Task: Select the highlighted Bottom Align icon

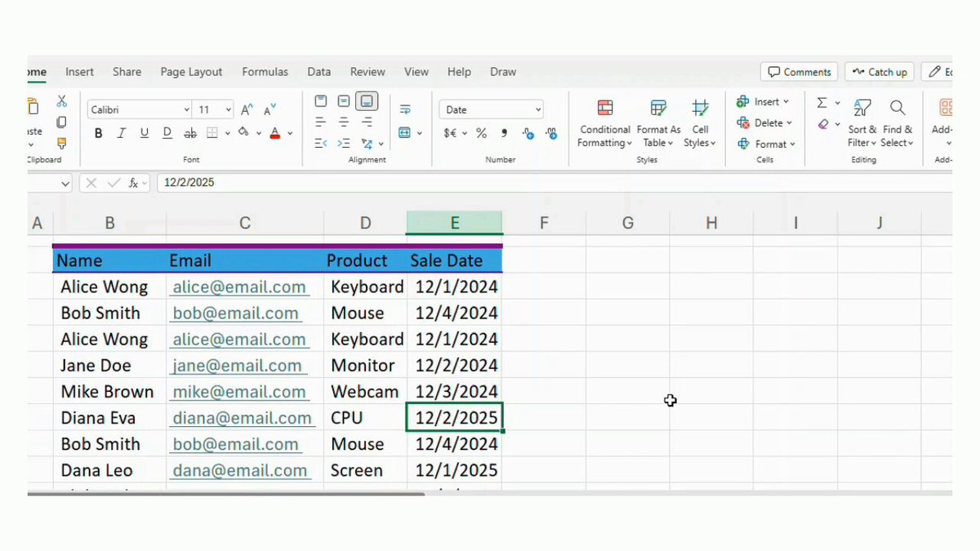Action: (x=367, y=101)
